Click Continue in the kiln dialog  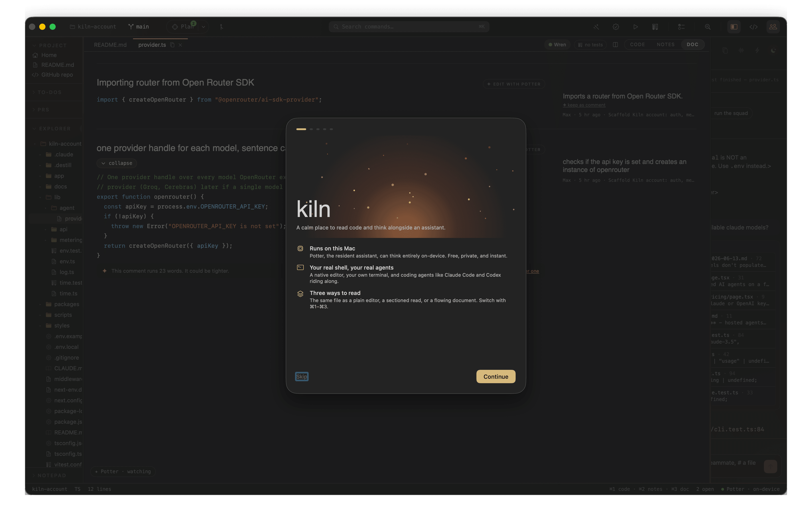point(495,376)
